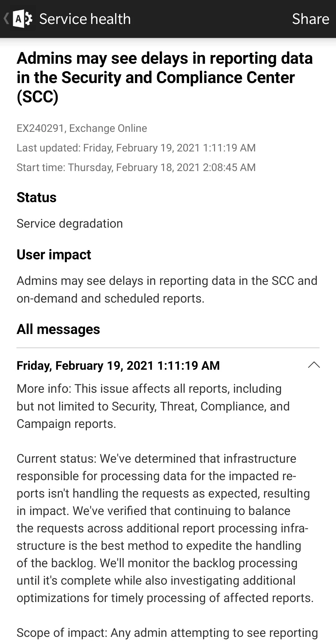Tap the EX240291 Exchange Online identifier
Viewport: 336px width, 644px height.
[82, 128]
